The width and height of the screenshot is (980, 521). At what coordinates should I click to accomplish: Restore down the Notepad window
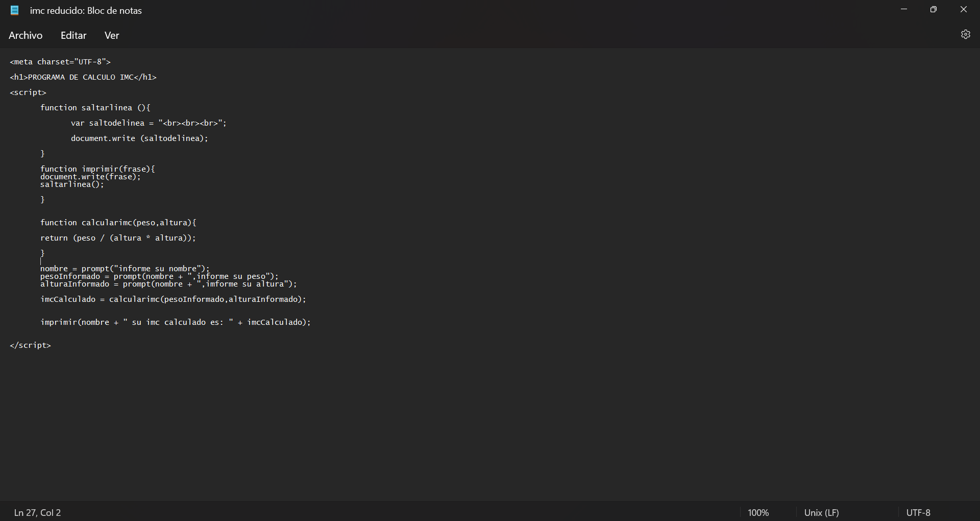pos(934,9)
